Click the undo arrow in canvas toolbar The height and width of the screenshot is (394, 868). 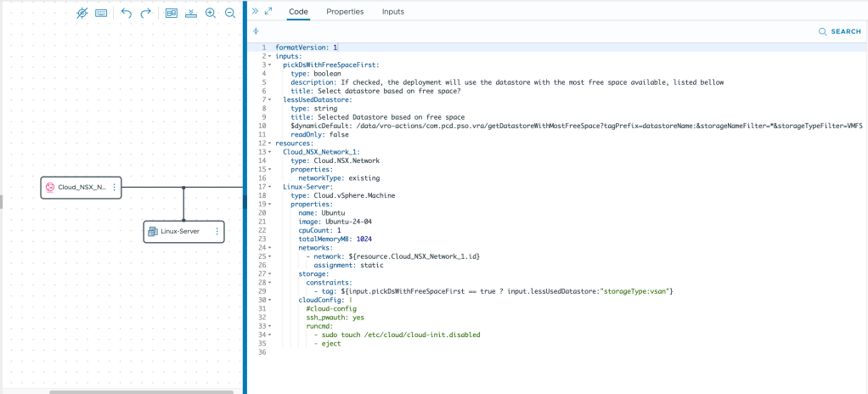[x=127, y=14]
